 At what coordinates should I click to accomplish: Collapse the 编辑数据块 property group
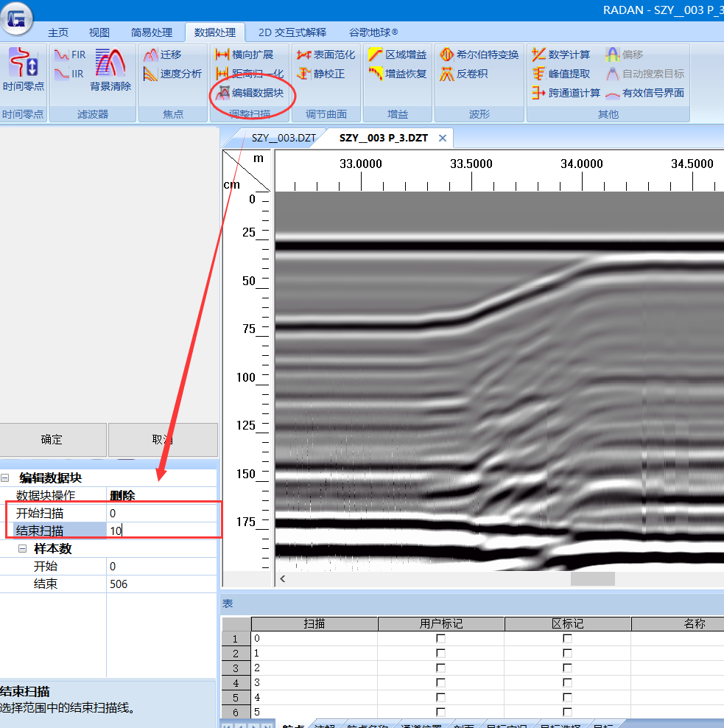point(5,477)
